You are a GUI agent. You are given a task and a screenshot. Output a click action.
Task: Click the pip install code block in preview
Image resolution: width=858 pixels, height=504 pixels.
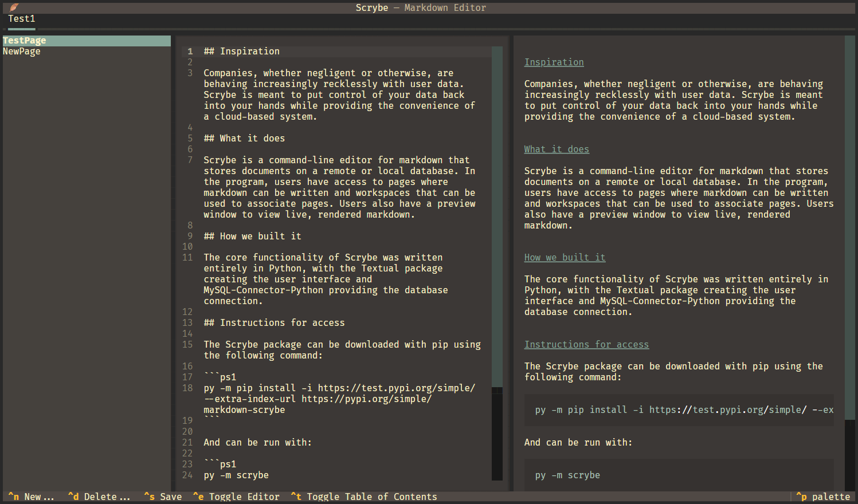(679, 410)
